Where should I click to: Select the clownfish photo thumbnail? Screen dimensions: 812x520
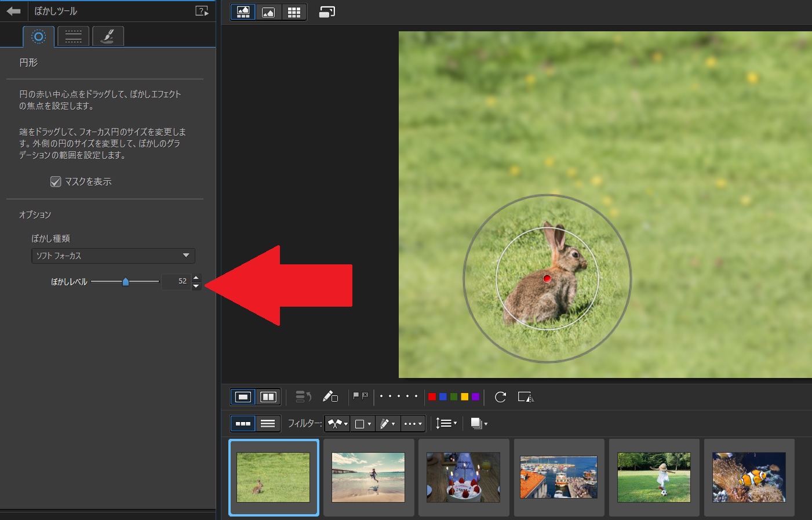[749, 477]
